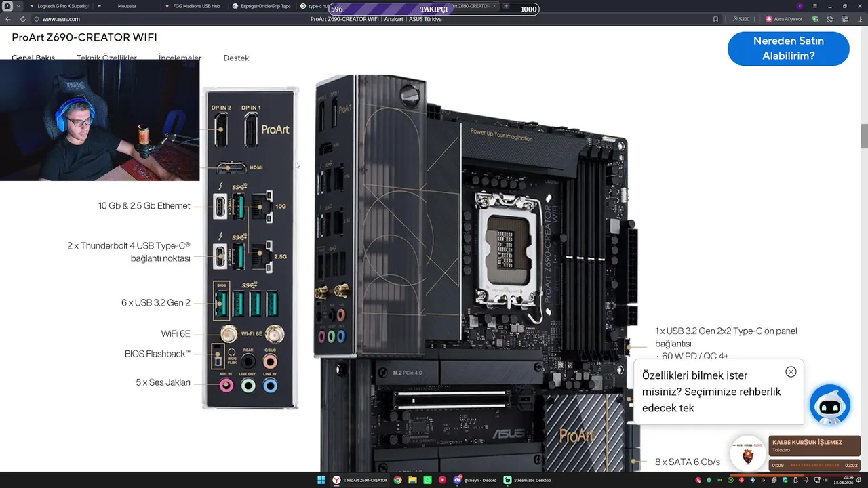Open Google Chrome from the taskbar
This screenshot has height=488, width=868.
point(397,480)
